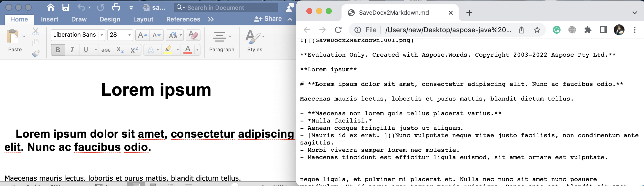Bookmark this page with the star icon

[x=537, y=30]
